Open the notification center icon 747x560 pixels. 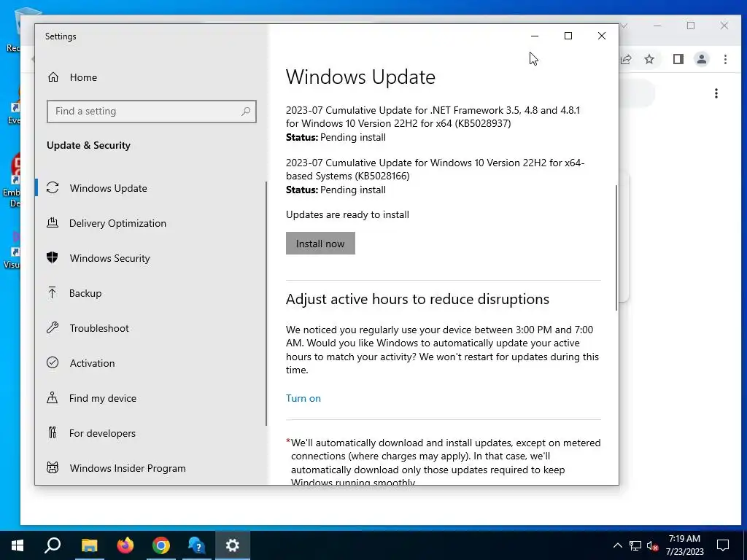coord(723,545)
